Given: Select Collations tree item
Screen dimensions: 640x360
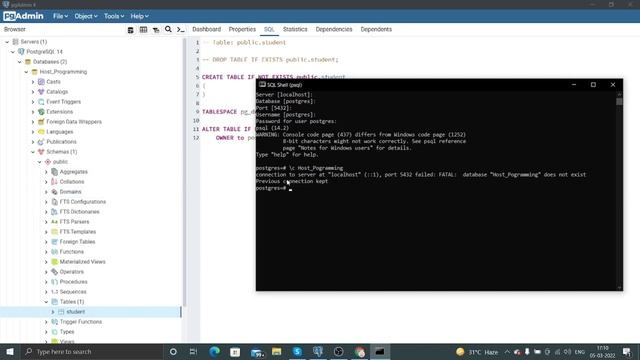Looking at the screenshot, I should (x=72, y=182).
